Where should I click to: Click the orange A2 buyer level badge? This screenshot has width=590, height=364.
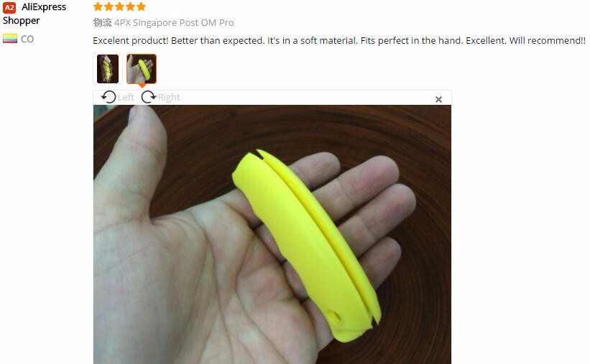point(9,7)
